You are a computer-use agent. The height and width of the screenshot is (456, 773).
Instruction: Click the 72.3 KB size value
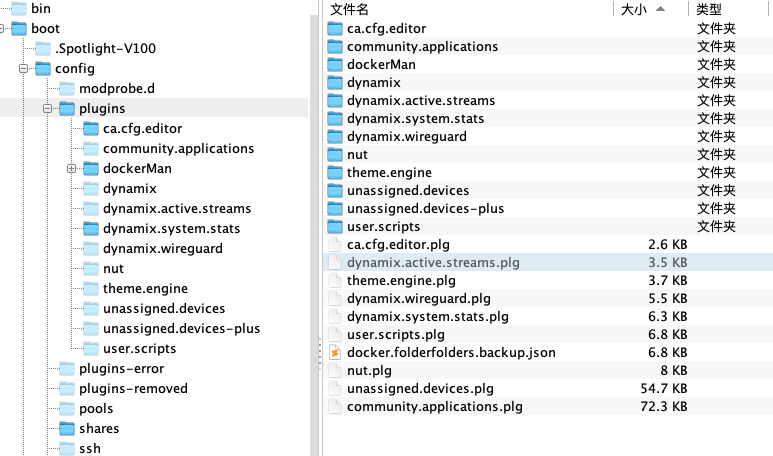click(664, 407)
